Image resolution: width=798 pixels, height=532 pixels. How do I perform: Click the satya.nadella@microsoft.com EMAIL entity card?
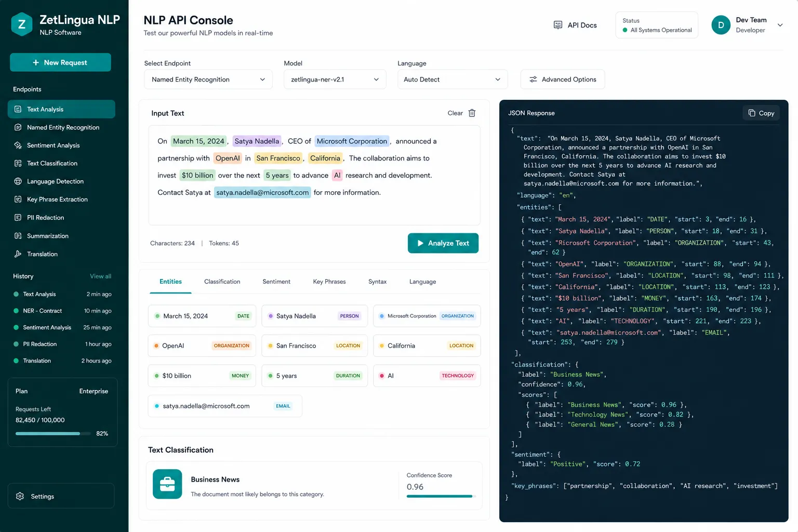pos(225,406)
